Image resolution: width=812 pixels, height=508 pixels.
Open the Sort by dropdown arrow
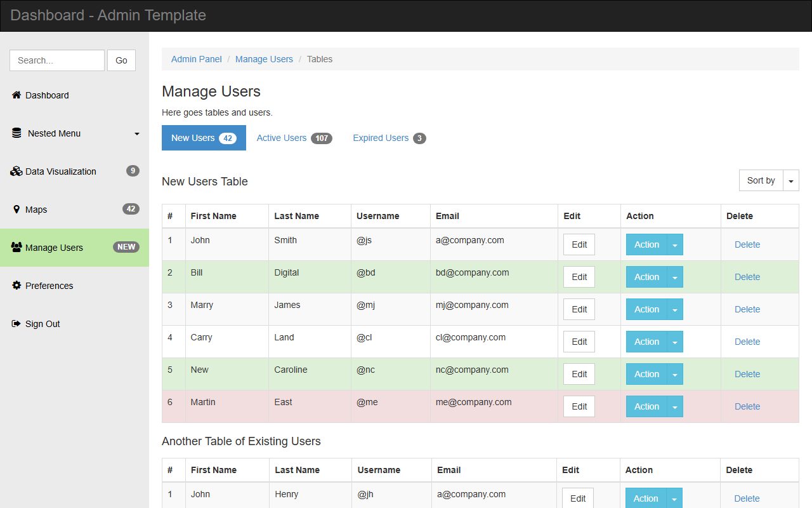[791, 181]
